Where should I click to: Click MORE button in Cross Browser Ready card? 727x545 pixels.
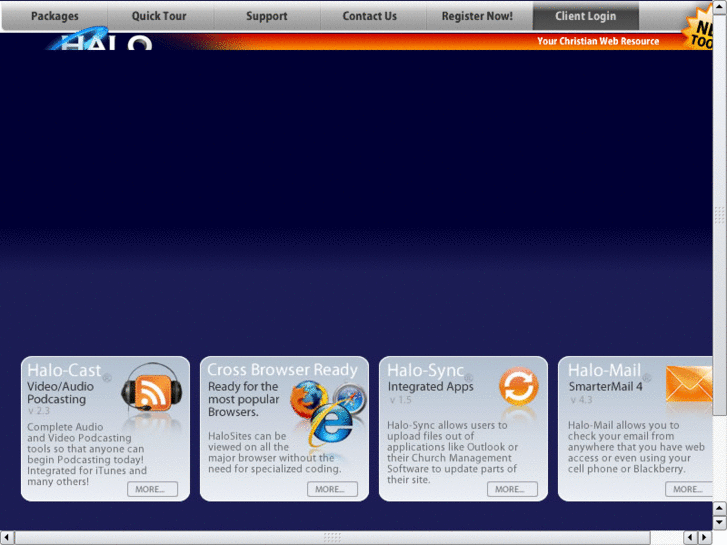coord(332,489)
